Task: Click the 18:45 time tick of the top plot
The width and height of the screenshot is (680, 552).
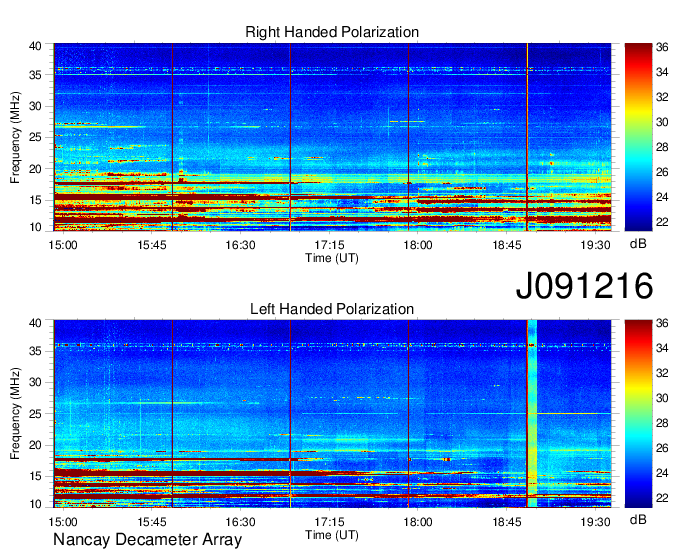Action: (x=507, y=245)
